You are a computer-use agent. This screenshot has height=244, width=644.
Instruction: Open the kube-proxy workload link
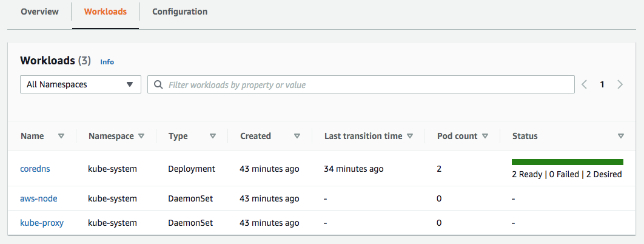[x=42, y=223]
